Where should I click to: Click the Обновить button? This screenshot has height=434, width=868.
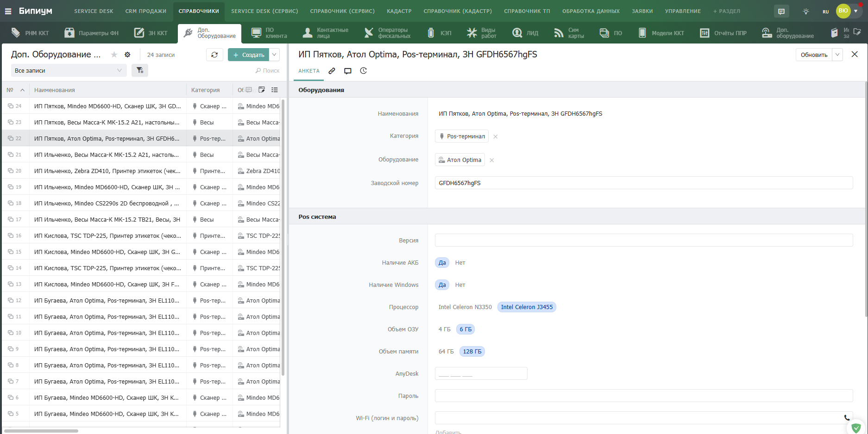(x=814, y=55)
